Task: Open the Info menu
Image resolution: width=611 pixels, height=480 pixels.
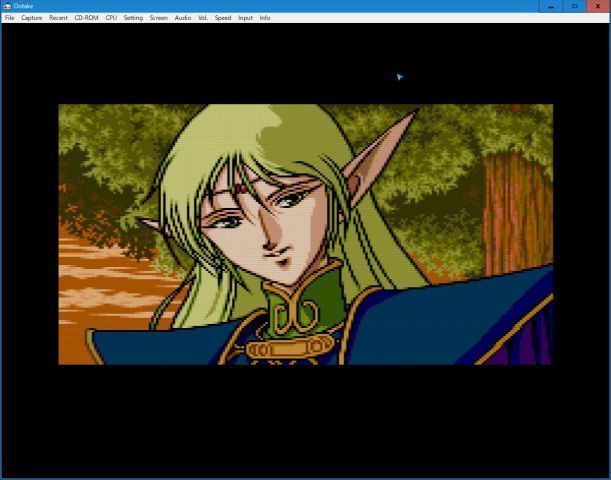Action: pos(265,18)
